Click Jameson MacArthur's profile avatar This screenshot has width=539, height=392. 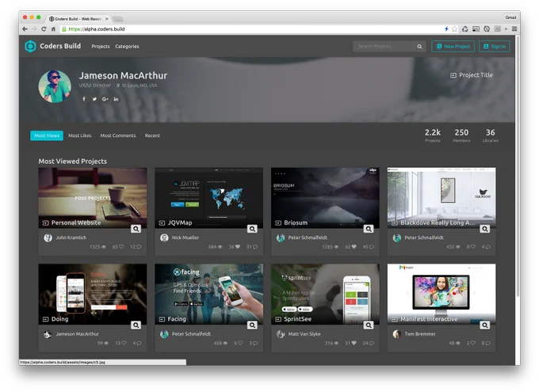pos(55,86)
